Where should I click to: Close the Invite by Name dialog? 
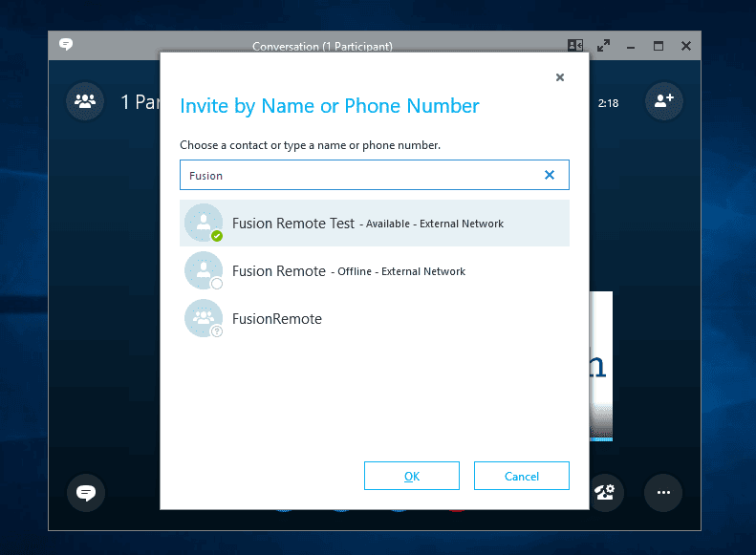(560, 77)
